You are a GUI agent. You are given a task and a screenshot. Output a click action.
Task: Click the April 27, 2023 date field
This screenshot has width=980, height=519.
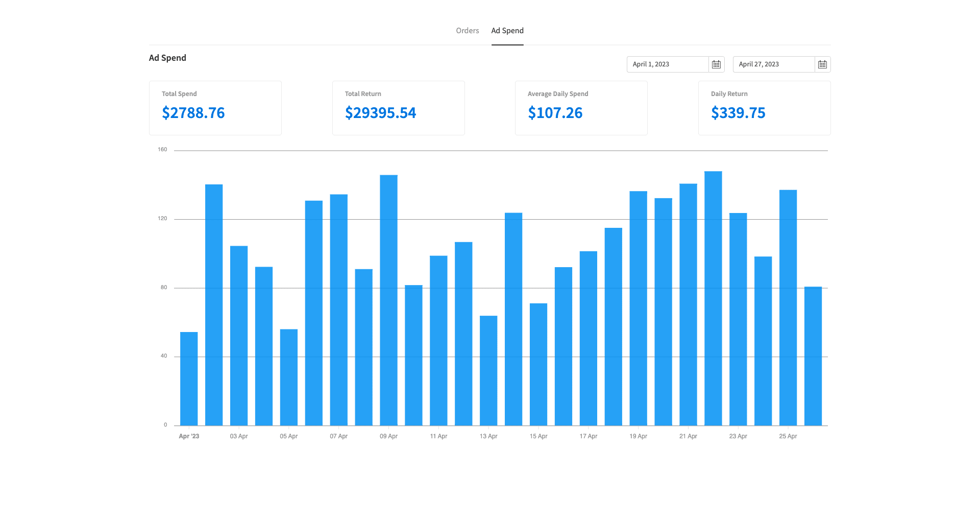[x=774, y=64]
